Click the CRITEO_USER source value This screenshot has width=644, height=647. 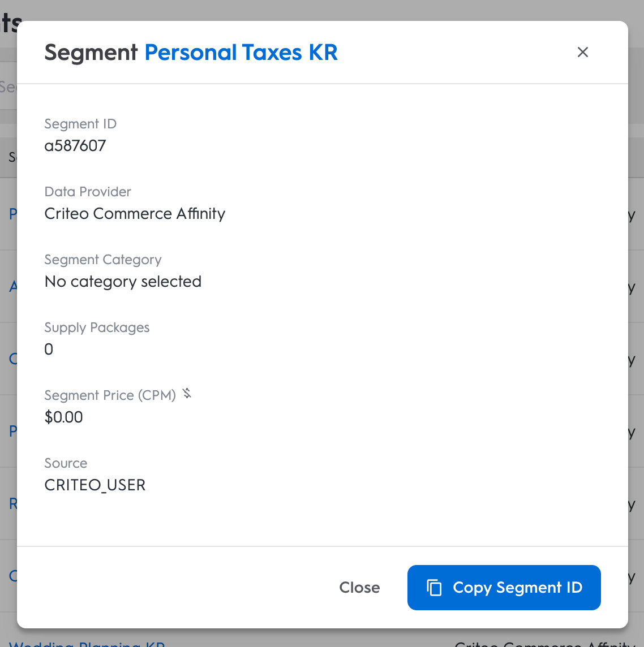point(95,485)
